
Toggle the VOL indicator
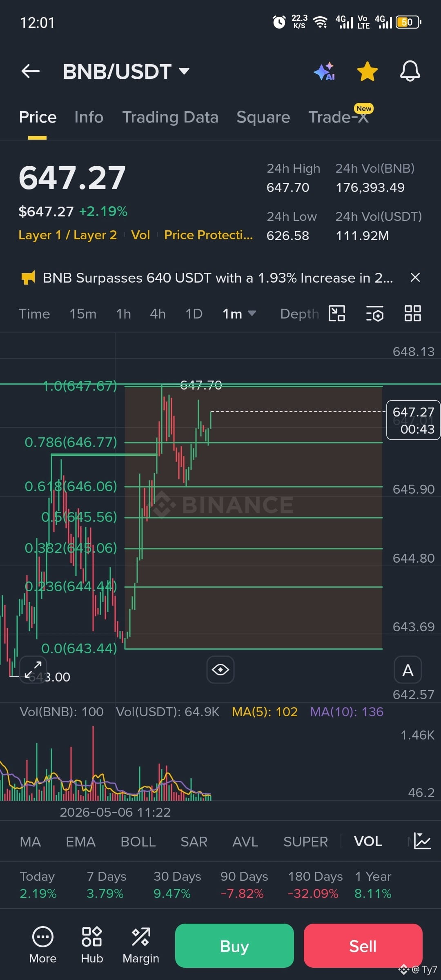368,842
